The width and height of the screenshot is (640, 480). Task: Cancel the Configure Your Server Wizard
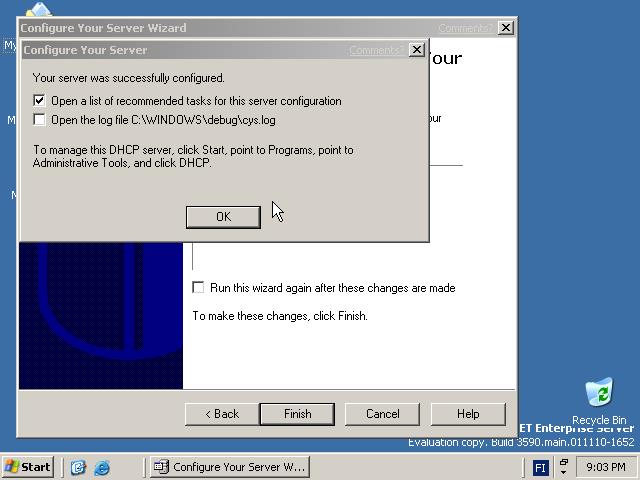click(382, 414)
